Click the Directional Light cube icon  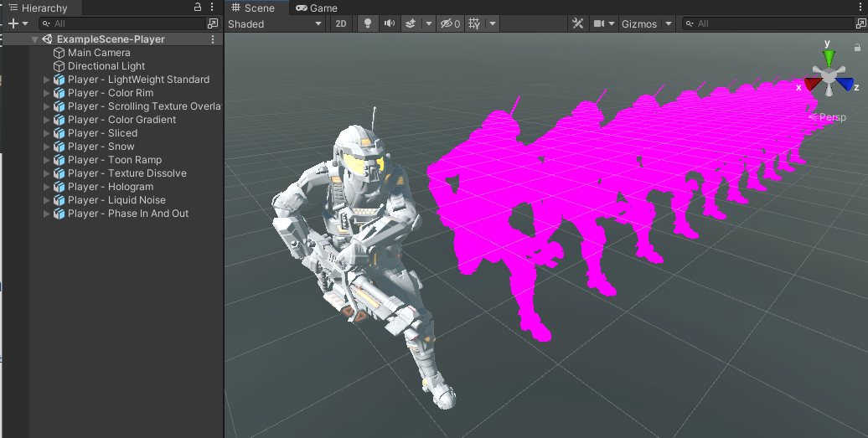pyautogui.click(x=59, y=66)
